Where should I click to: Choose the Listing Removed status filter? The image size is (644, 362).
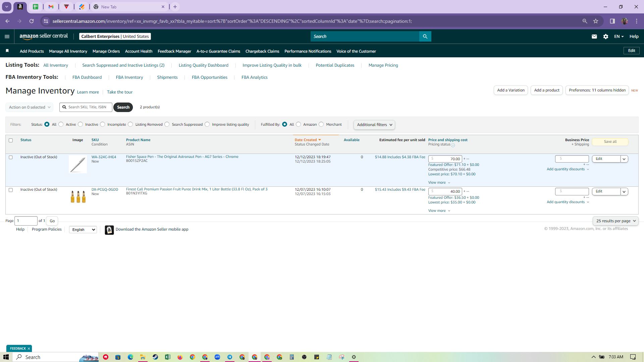coord(130,124)
